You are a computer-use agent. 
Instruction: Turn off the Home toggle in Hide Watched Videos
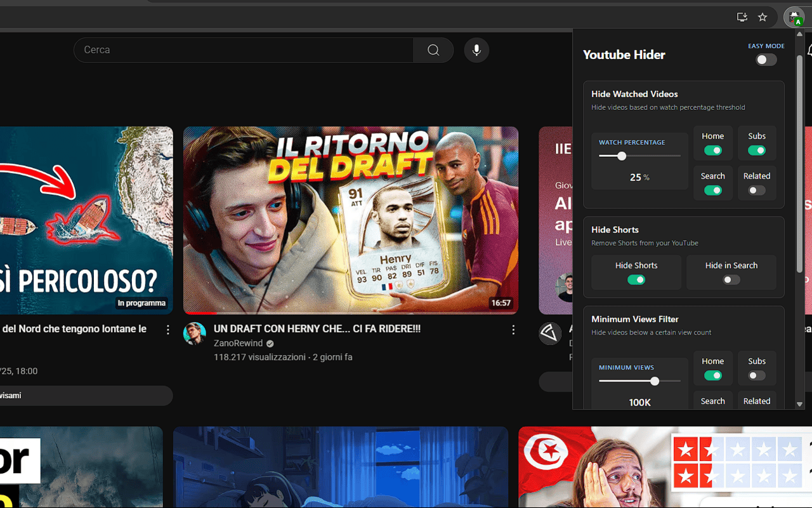712,150
